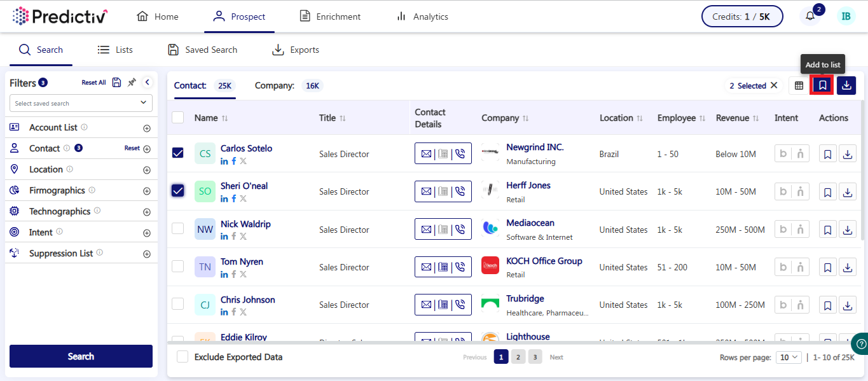Add Chris Johnson to a list
This screenshot has height=381, width=868.
pyautogui.click(x=827, y=305)
